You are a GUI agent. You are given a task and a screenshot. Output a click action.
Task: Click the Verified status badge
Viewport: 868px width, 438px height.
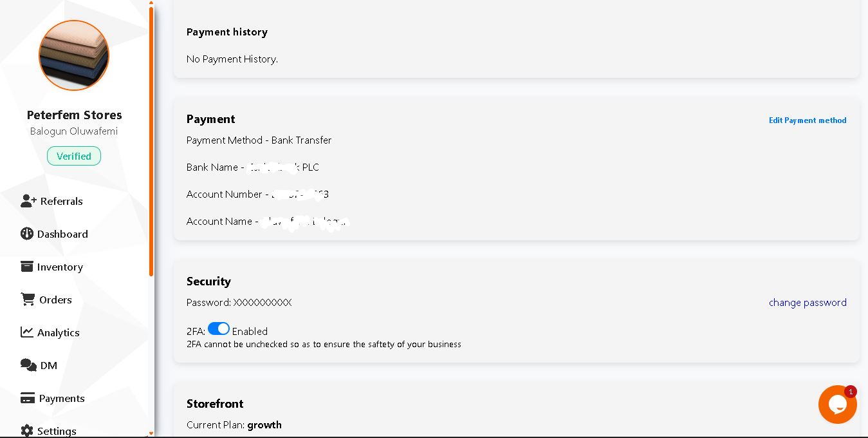coord(74,156)
